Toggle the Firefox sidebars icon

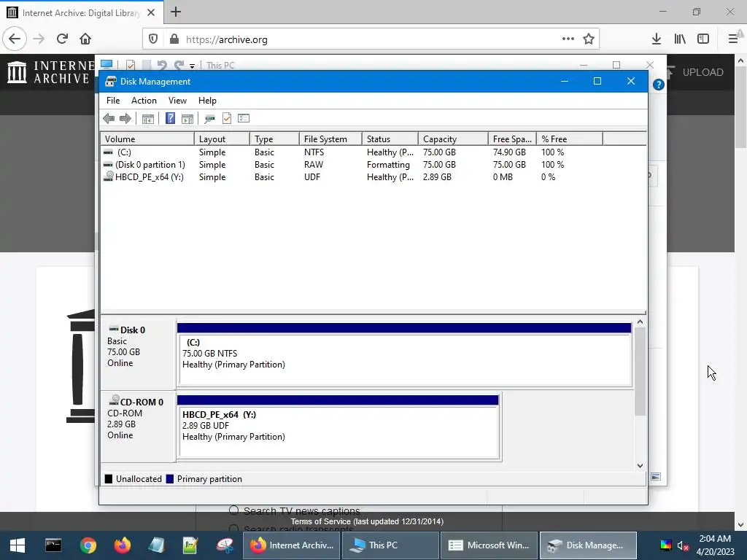(x=703, y=39)
